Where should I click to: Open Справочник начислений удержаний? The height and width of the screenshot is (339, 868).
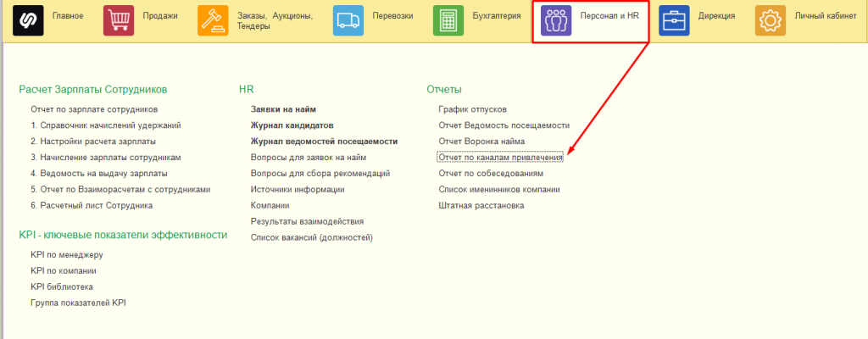106,125
